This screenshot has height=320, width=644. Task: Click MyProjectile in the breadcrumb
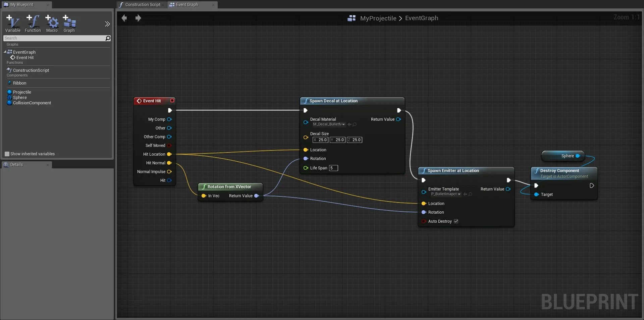(378, 18)
